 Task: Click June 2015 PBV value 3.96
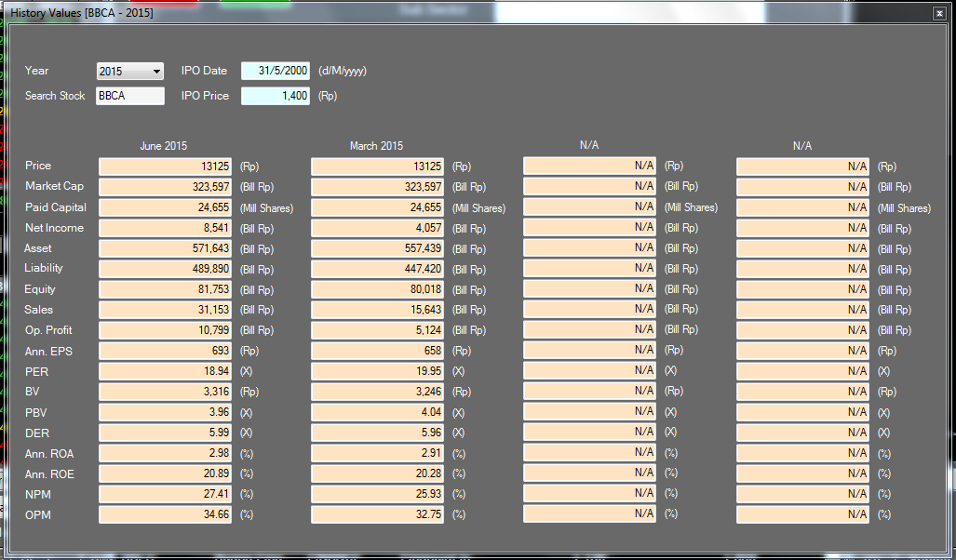pos(165,412)
